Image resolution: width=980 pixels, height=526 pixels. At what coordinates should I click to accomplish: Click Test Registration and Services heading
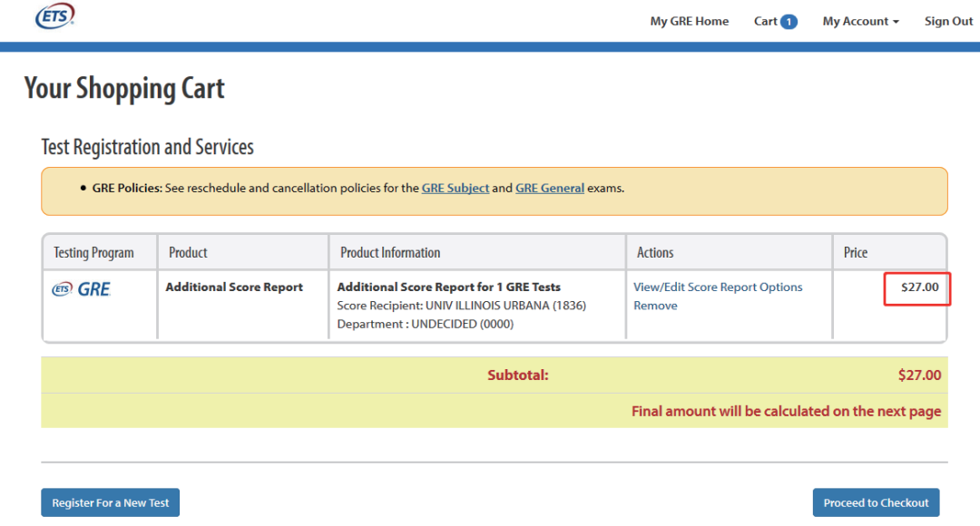coord(148,147)
